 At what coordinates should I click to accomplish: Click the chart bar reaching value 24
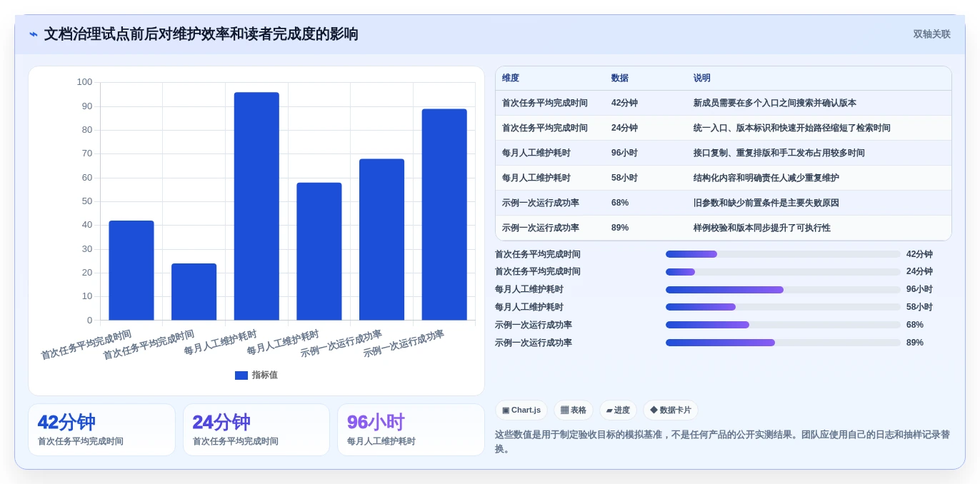tap(194, 292)
